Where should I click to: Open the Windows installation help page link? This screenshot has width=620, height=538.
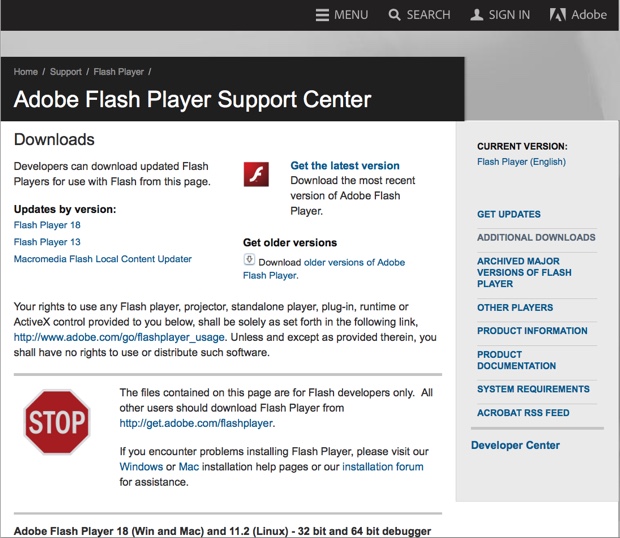point(141,467)
